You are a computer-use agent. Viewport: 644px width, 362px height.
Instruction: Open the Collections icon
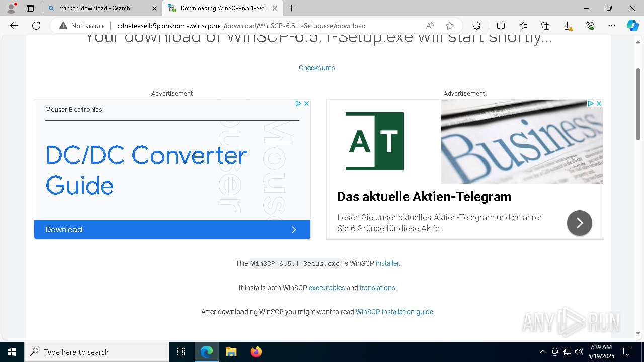coord(545,26)
